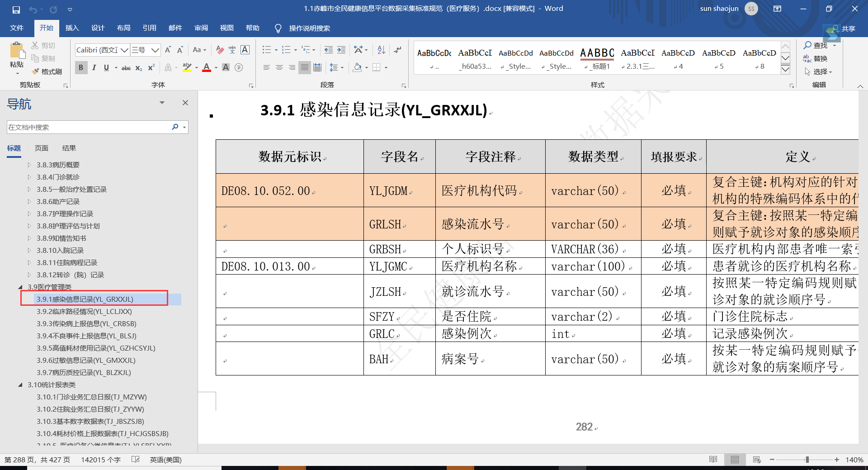Expand the 3.8.3病历概要 heading
The width and height of the screenshot is (868, 470).
pos(29,165)
